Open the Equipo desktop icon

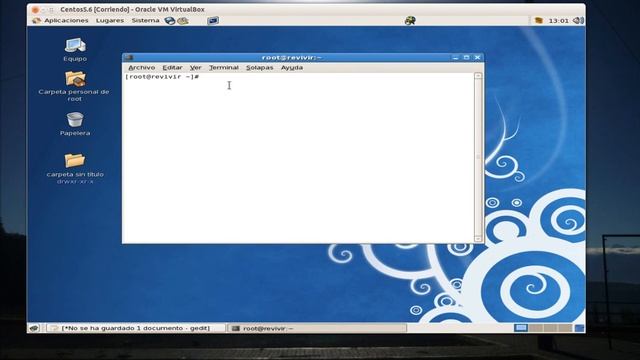75,45
